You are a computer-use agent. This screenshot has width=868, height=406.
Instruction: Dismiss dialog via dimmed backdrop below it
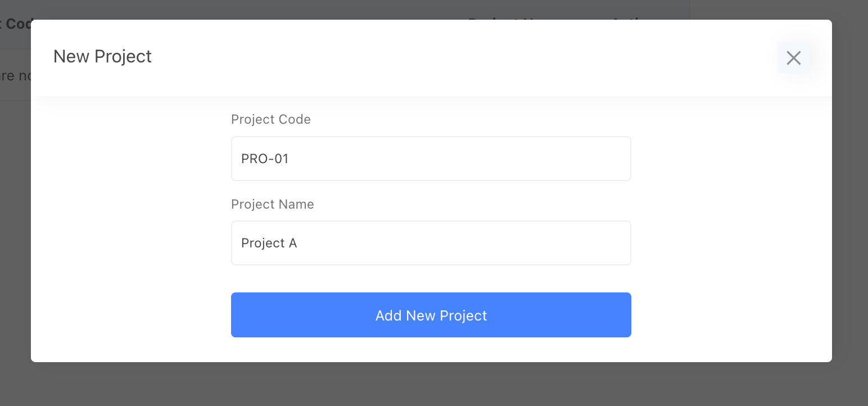pyautogui.click(x=431, y=385)
